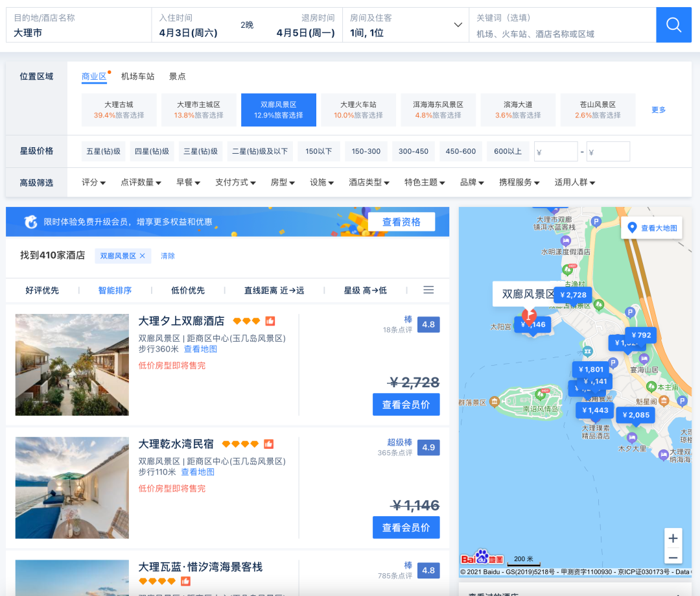Zoom in on the map with the plus icon

[673, 538]
